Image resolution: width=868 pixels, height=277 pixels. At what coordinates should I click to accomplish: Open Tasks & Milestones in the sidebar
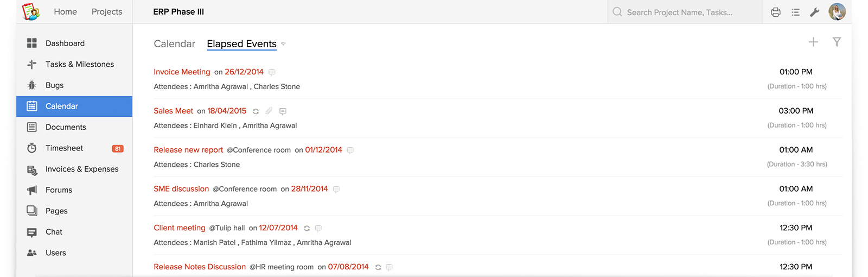[x=79, y=64]
